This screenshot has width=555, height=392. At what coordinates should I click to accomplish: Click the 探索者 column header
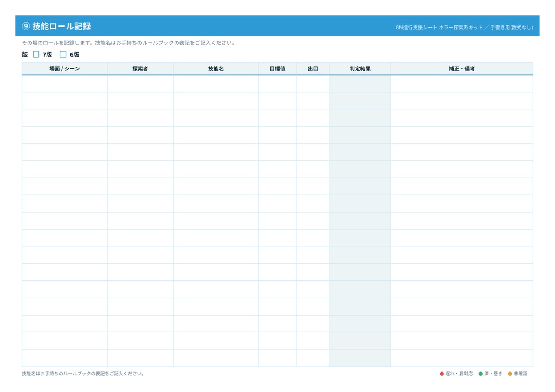(140, 69)
